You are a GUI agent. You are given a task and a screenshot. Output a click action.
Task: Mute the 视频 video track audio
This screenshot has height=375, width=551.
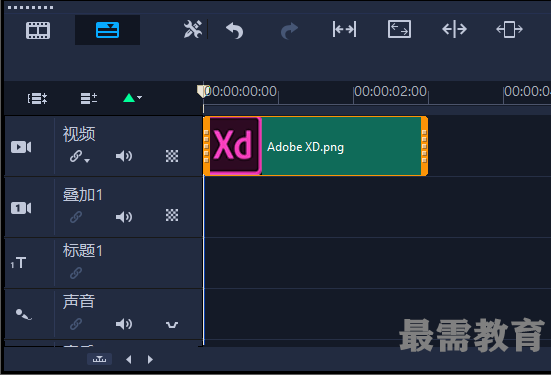[x=124, y=156]
